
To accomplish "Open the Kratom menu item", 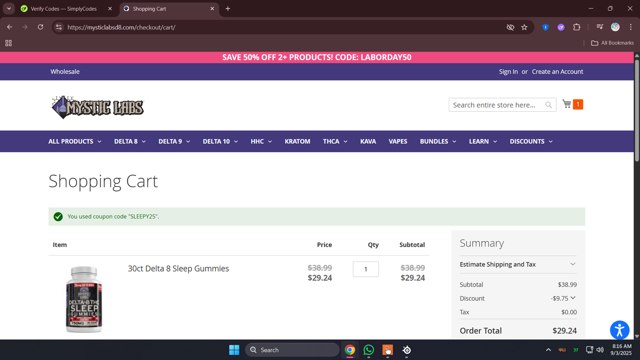I will point(297,141).
